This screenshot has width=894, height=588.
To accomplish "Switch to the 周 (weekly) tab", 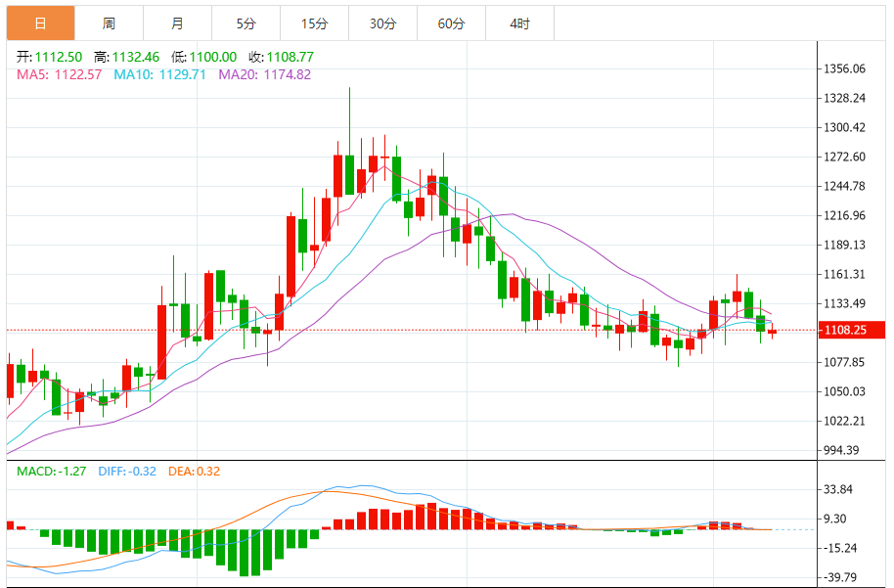I will (109, 23).
